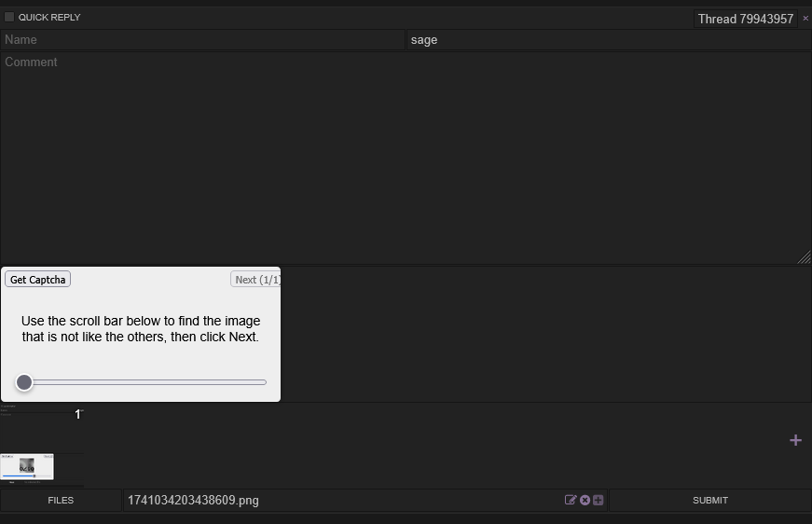Remove the attached file with the x icon

585,500
